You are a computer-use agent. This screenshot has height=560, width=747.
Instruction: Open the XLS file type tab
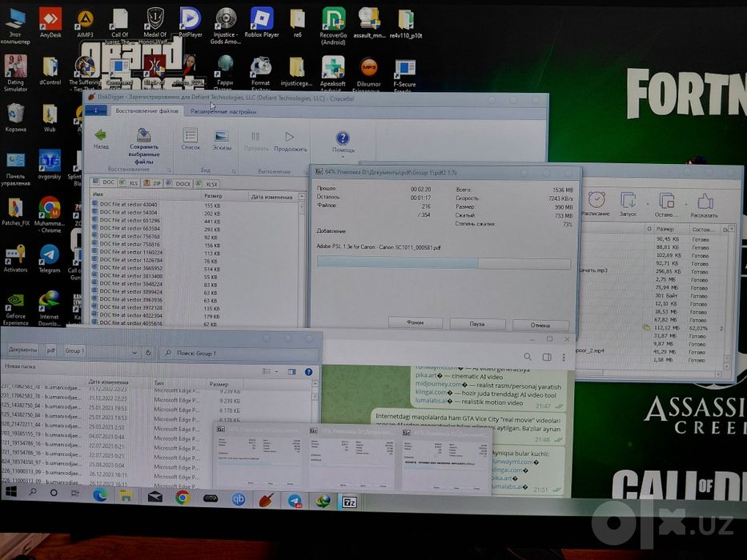pos(130,183)
